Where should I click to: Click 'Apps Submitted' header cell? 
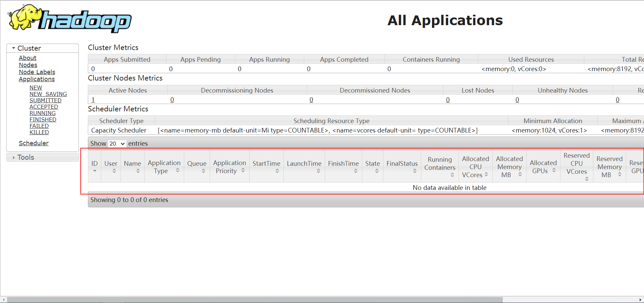pos(127,59)
